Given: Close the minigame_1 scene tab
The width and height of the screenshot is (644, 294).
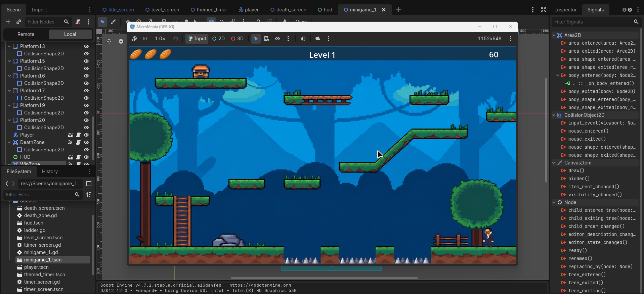Looking at the screenshot, I should [x=384, y=10].
